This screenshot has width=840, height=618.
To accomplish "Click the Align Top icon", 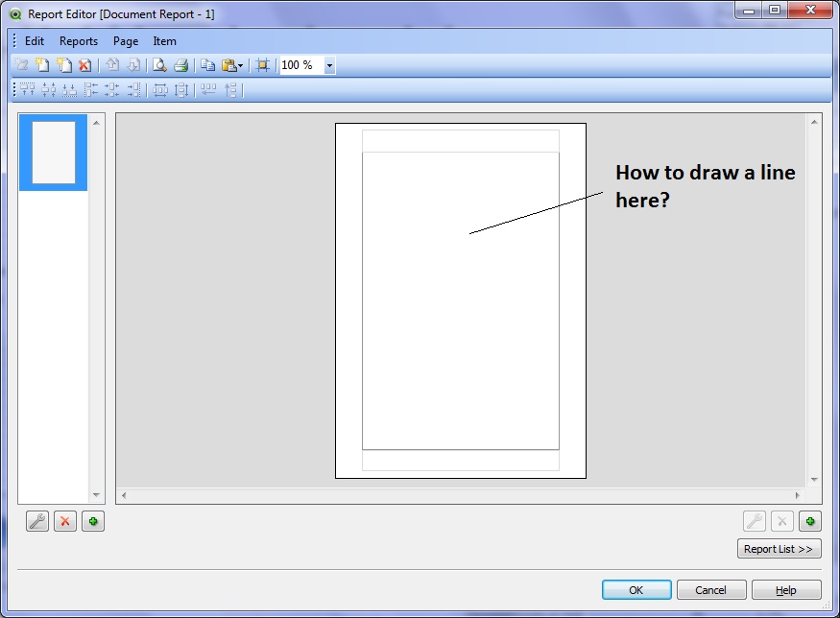I will [27, 89].
